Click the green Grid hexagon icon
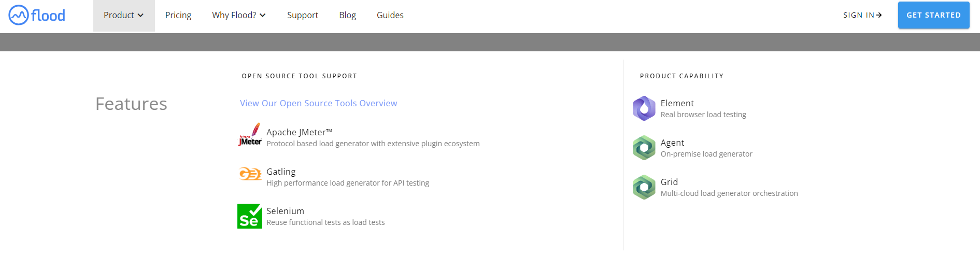Viewport: 980px width, 254px height. [644, 187]
